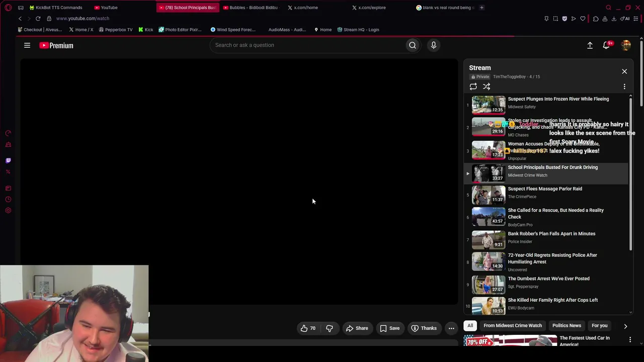Open GX Cleaner broom in sidebar
Image resolution: width=644 pixels, height=362 pixels.
click(8, 145)
